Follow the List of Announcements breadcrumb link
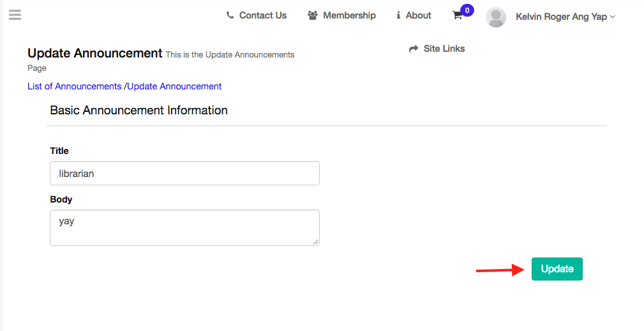 tap(74, 86)
